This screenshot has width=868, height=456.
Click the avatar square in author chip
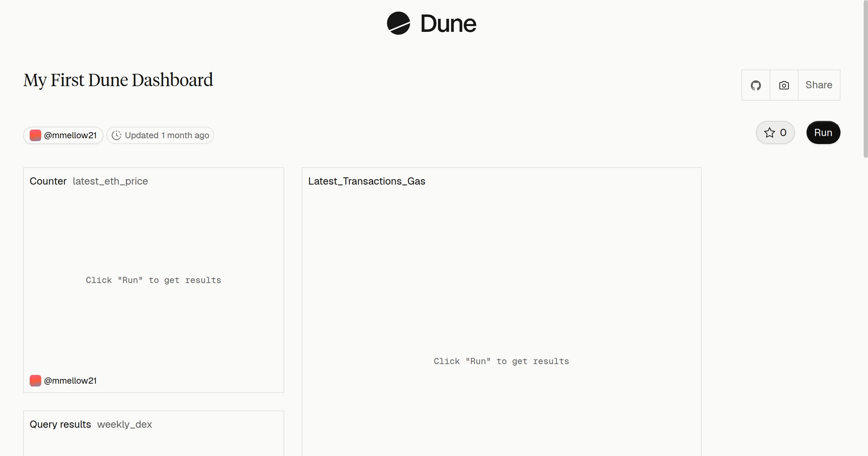pyautogui.click(x=35, y=135)
